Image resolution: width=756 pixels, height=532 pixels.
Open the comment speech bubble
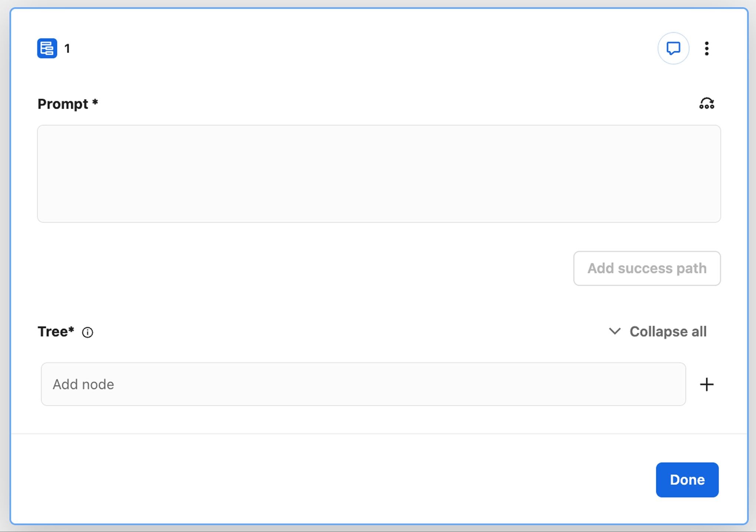click(673, 48)
